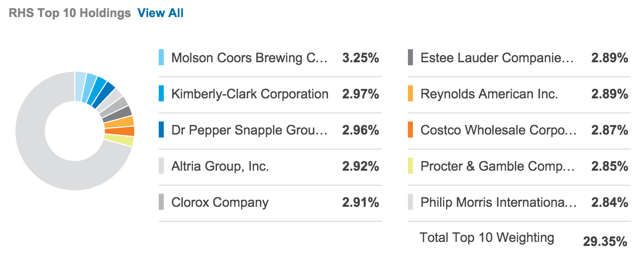The height and width of the screenshot is (259, 644).
Task: Click the Estee Lauder dark gray swatch
Action: 410,58
